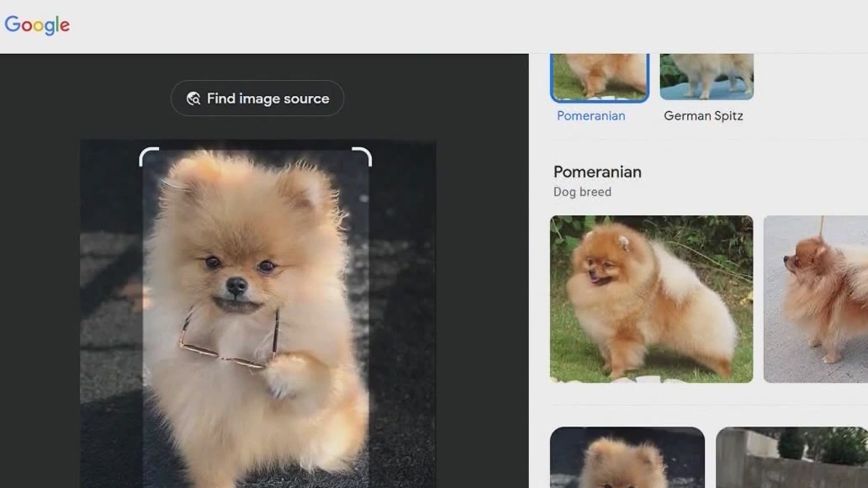This screenshot has width=868, height=488.
Task: Open the bottom-right concrete background thumbnail
Action: pyautogui.click(x=789, y=459)
